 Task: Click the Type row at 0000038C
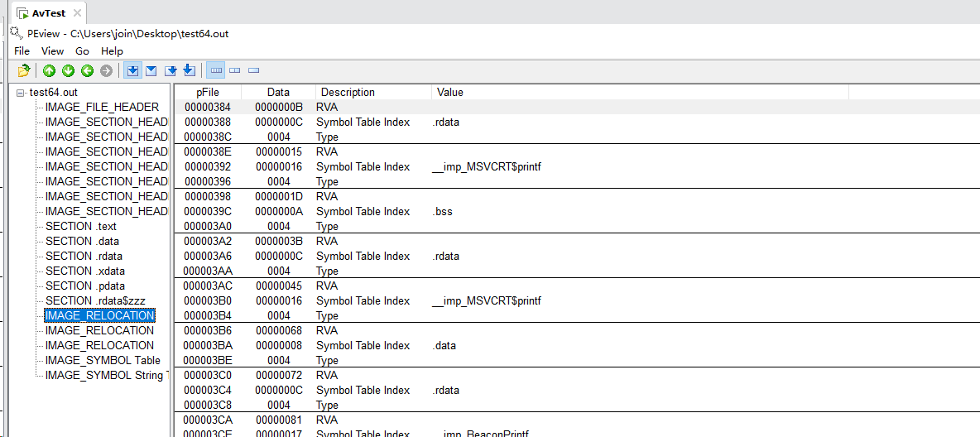click(576, 137)
